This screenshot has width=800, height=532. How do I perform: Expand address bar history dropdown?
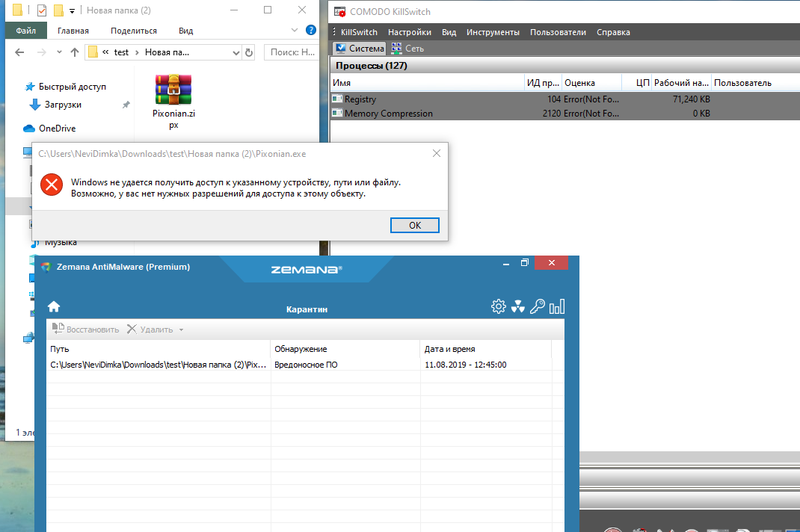tap(236, 52)
